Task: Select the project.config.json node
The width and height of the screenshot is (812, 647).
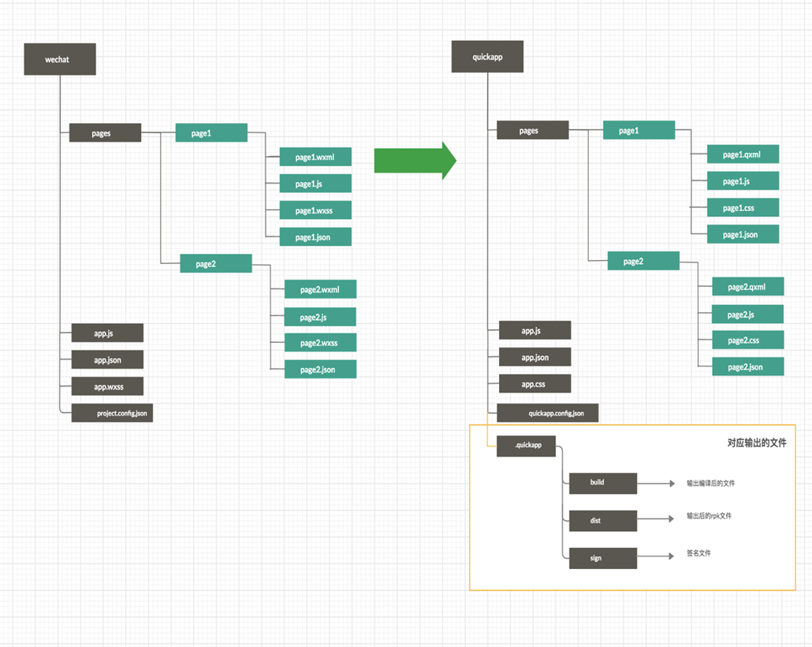Action: pos(113,413)
